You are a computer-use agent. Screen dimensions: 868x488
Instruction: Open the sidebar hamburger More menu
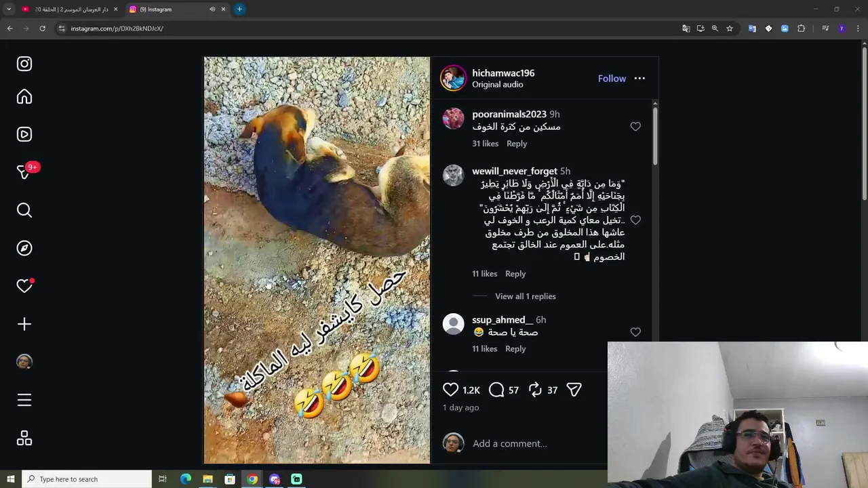pyautogui.click(x=24, y=400)
